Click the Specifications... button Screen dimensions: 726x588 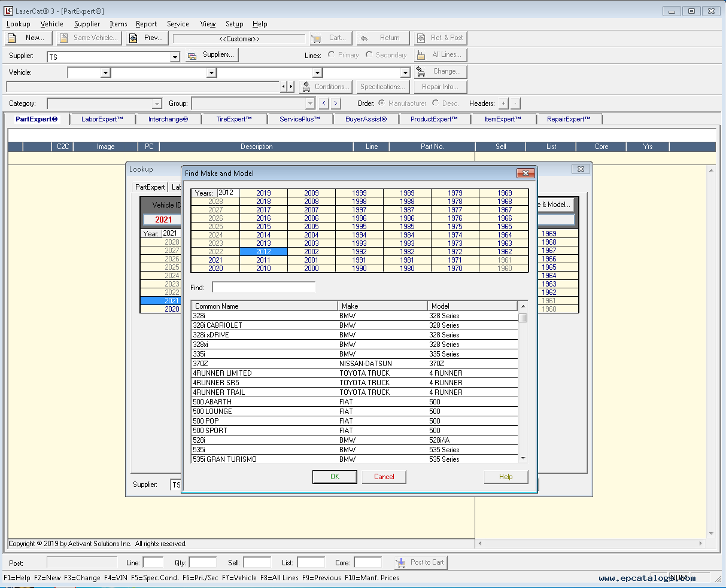coord(383,87)
